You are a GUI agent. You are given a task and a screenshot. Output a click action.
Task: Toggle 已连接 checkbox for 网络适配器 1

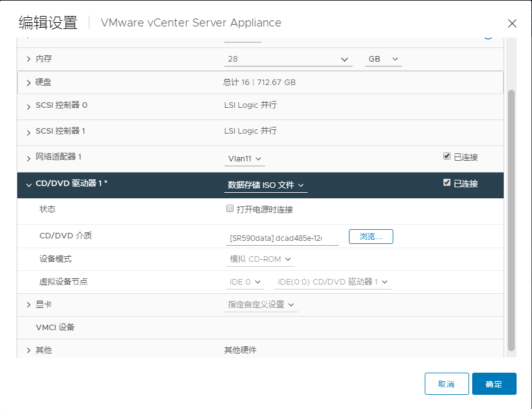[x=447, y=156]
